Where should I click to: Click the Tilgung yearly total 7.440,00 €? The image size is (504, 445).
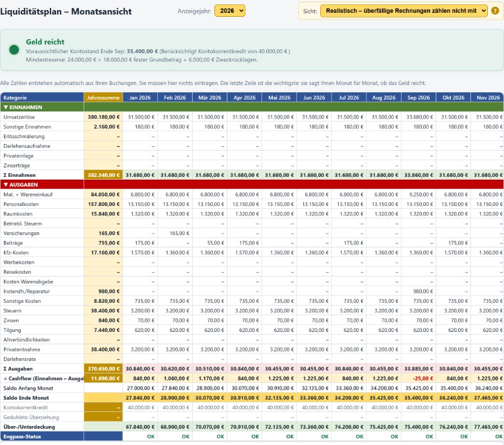click(x=107, y=330)
